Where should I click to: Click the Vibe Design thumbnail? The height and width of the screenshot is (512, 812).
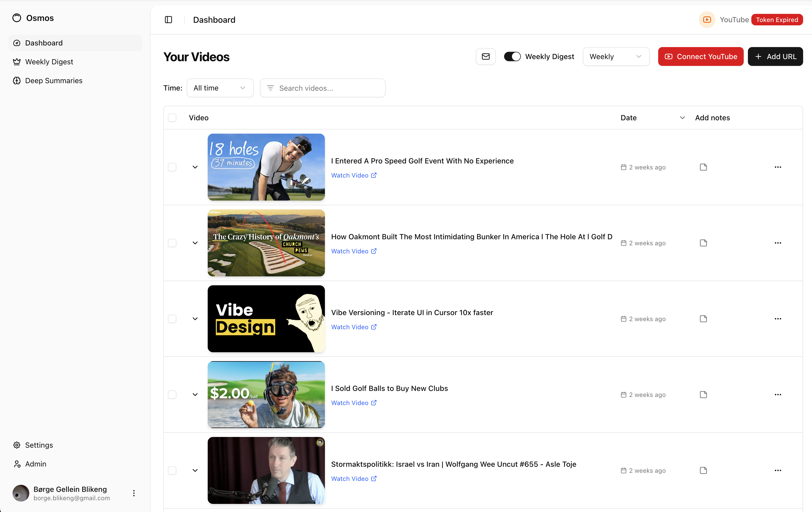[x=266, y=319]
